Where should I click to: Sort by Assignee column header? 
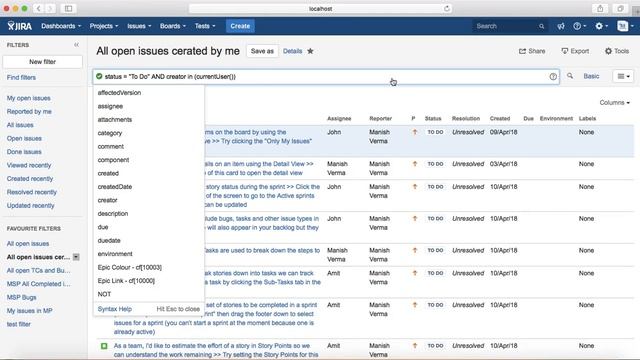(x=339, y=118)
